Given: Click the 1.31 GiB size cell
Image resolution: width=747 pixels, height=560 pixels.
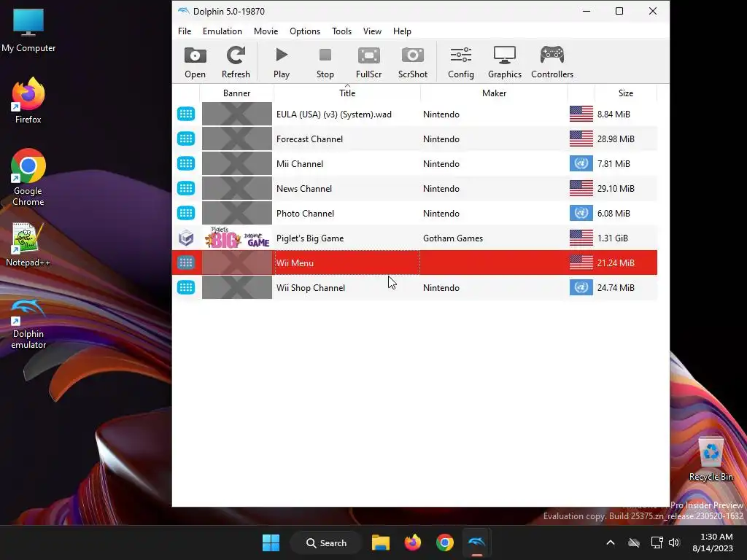Looking at the screenshot, I should tap(612, 238).
